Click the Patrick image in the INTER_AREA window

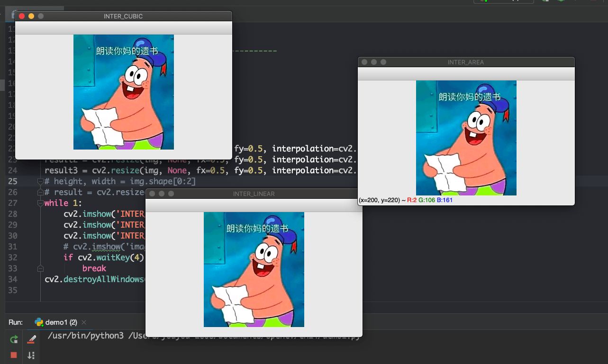[x=466, y=138]
